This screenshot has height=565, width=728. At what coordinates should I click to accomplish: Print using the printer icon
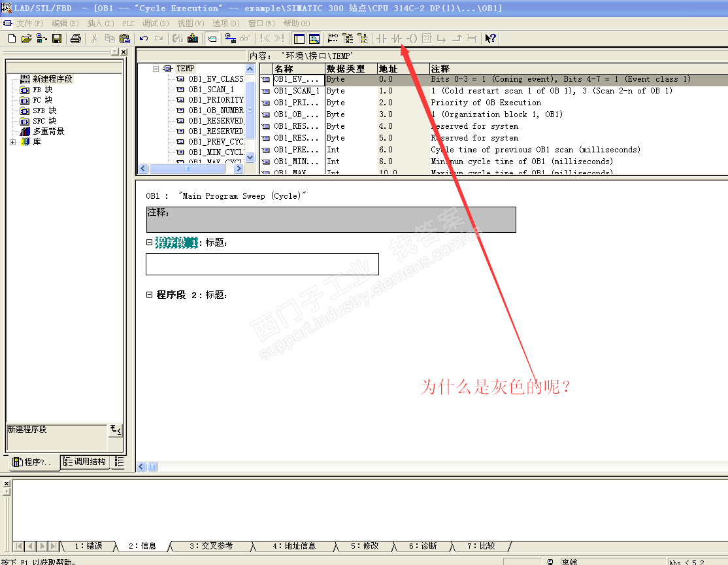(x=76, y=39)
